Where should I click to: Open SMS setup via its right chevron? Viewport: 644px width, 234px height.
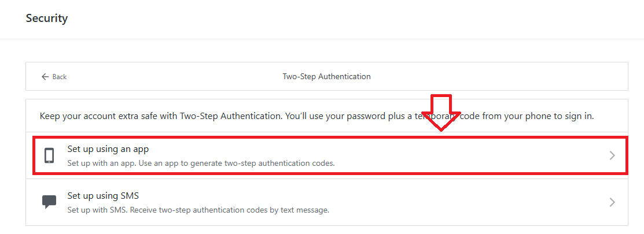pyautogui.click(x=612, y=202)
